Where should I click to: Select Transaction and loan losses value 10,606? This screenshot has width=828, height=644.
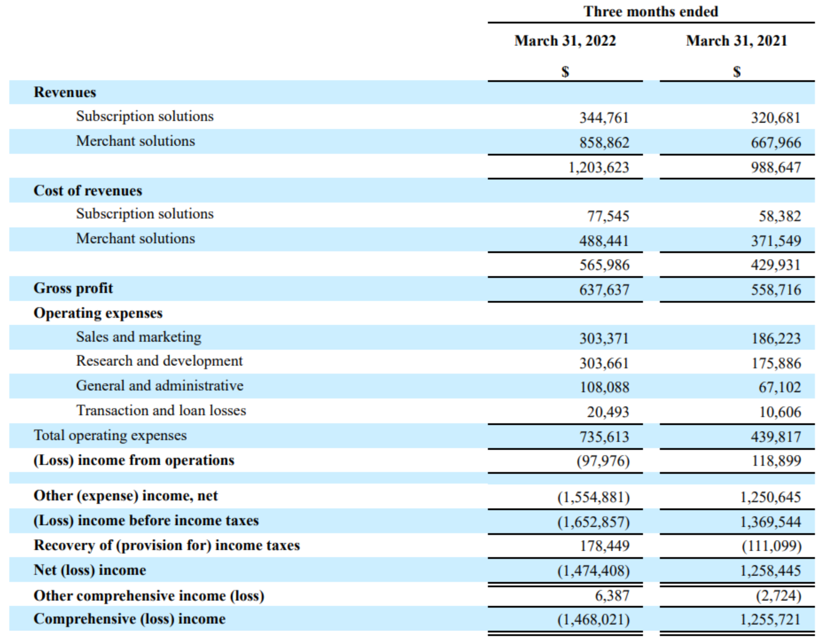pos(780,412)
